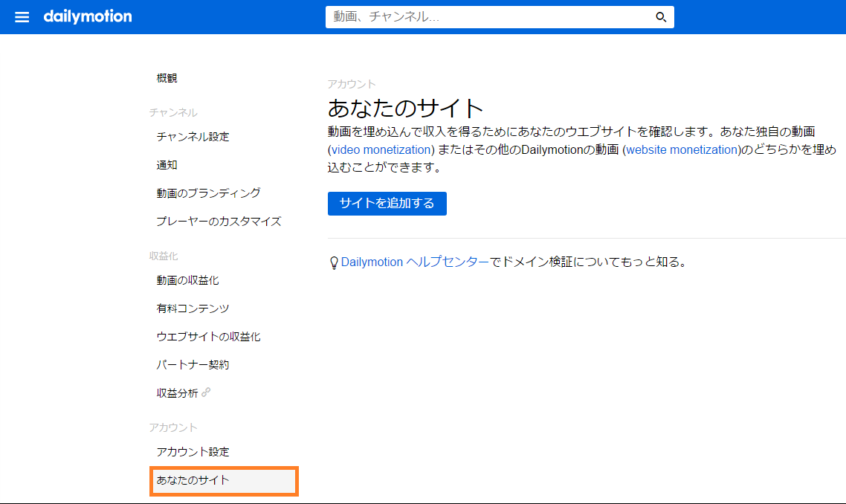Go to パートナー契約
The width and height of the screenshot is (846, 504).
coord(193,365)
